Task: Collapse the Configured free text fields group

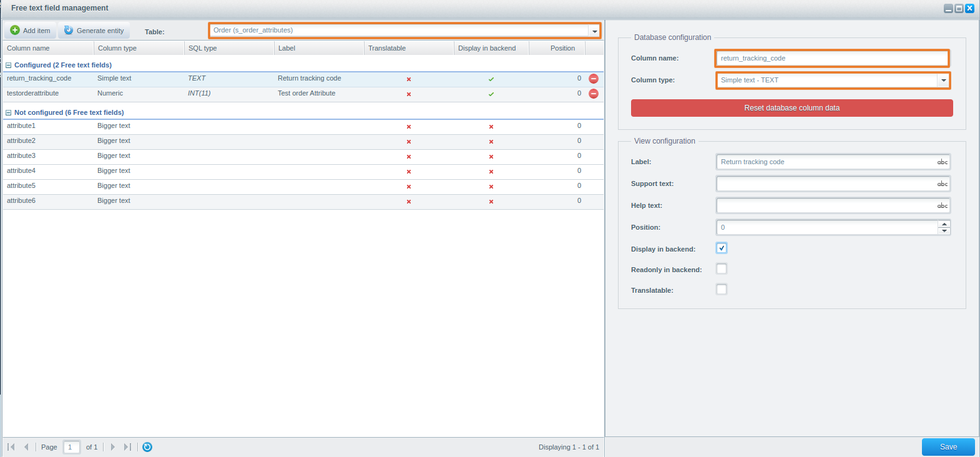Action: (x=9, y=65)
